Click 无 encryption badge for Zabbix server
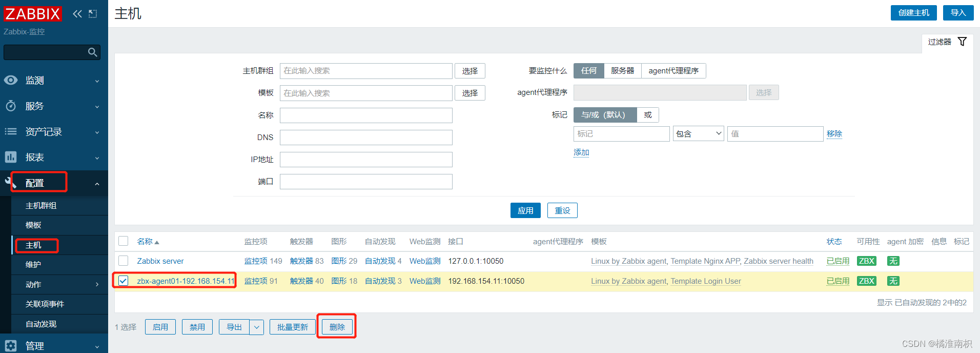This screenshot has height=353, width=980. tap(893, 261)
